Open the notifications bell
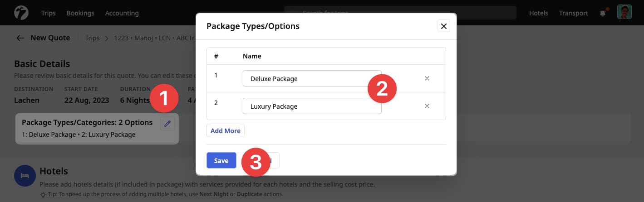This screenshot has width=644, height=202. pos(603,13)
